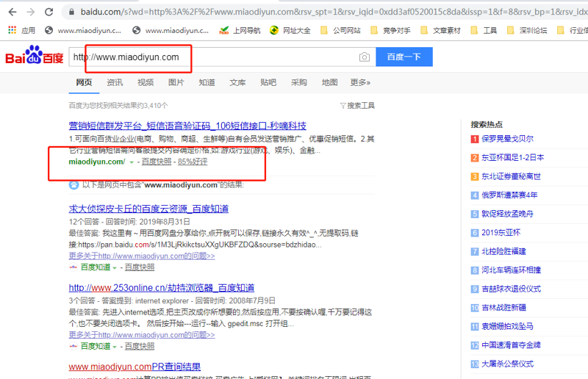Screen dimensions: 588x379
Task: Select the 文库 tab
Action: (237, 82)
